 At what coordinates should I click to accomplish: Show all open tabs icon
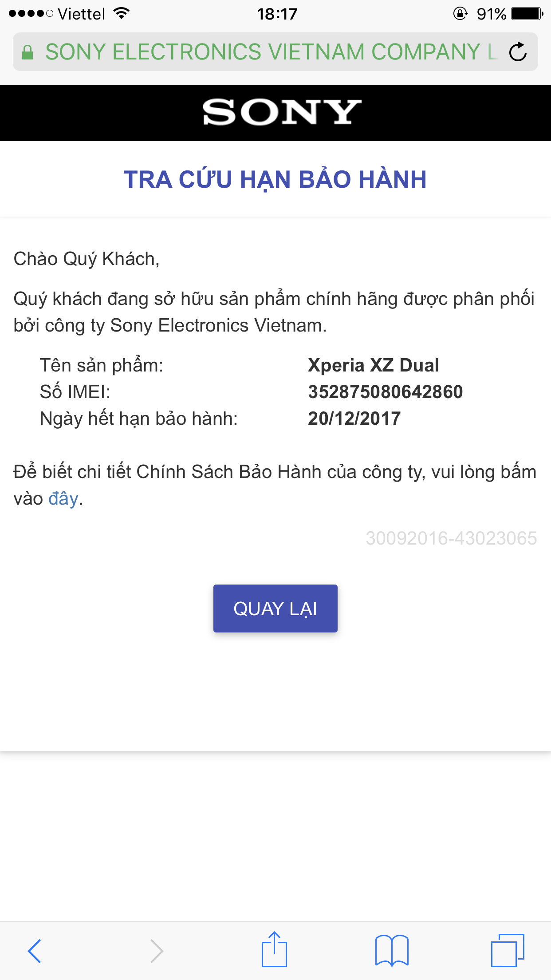pos(508,950)
